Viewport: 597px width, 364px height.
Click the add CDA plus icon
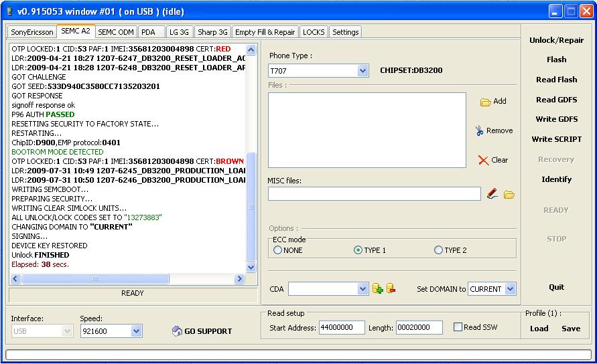[378, 288]
